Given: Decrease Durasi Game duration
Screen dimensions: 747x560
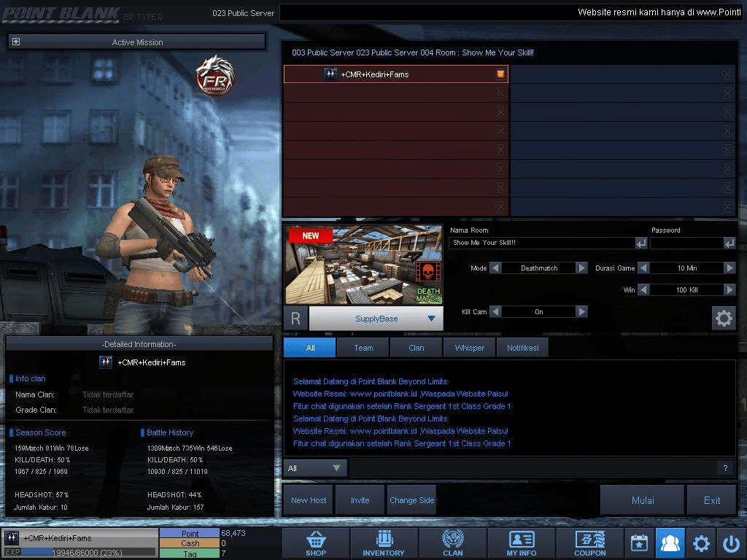Looking at the screenshot, I should tap(643, 268).
